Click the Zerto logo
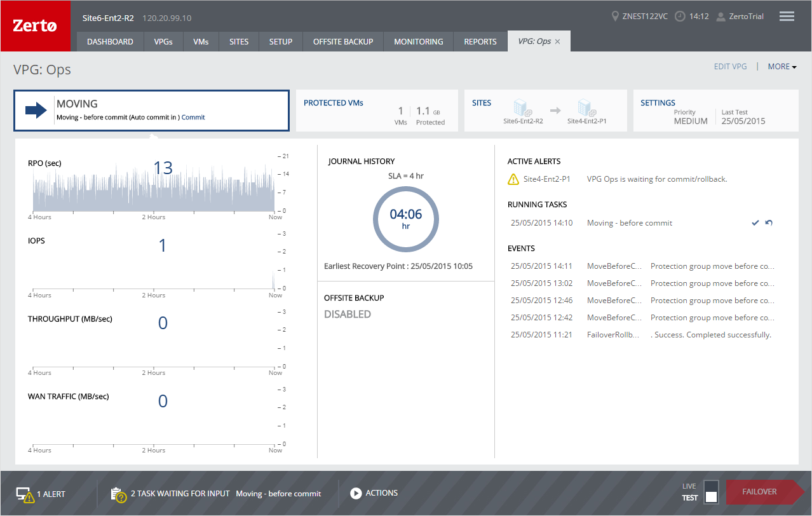The width and height of the screenshot is (812, 516). (36, 26)
